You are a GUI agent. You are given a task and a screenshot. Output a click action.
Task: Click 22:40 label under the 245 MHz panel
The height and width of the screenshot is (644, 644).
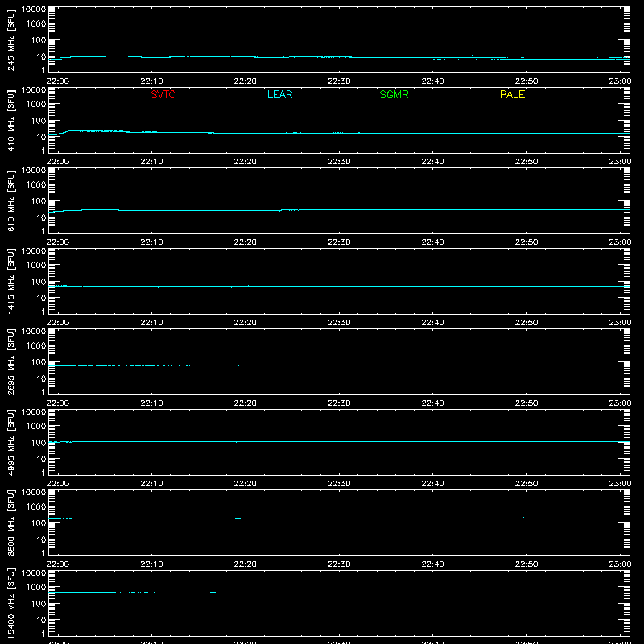[x=432, y=81]
